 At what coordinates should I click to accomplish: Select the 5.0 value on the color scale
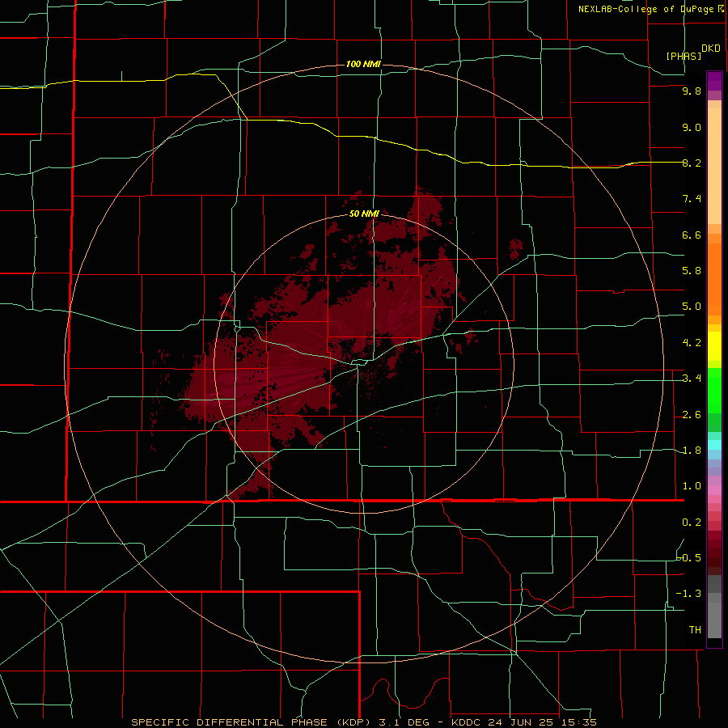click(692, 307)
